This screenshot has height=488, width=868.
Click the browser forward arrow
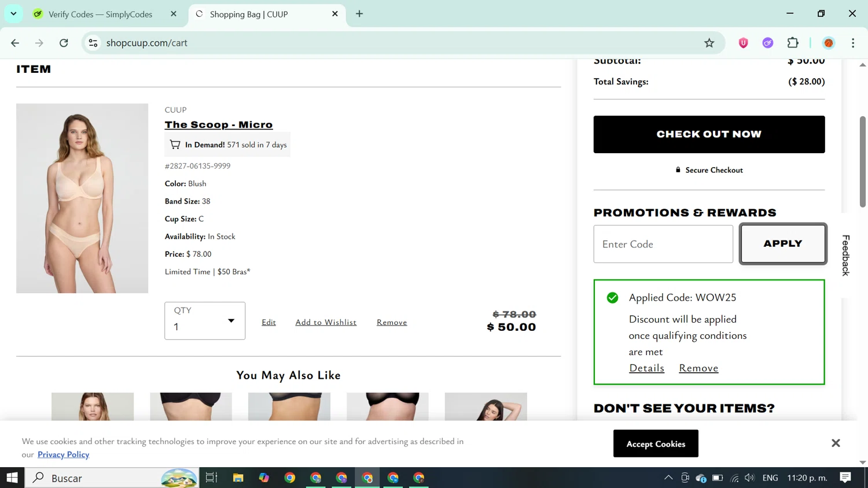[39, 43]
